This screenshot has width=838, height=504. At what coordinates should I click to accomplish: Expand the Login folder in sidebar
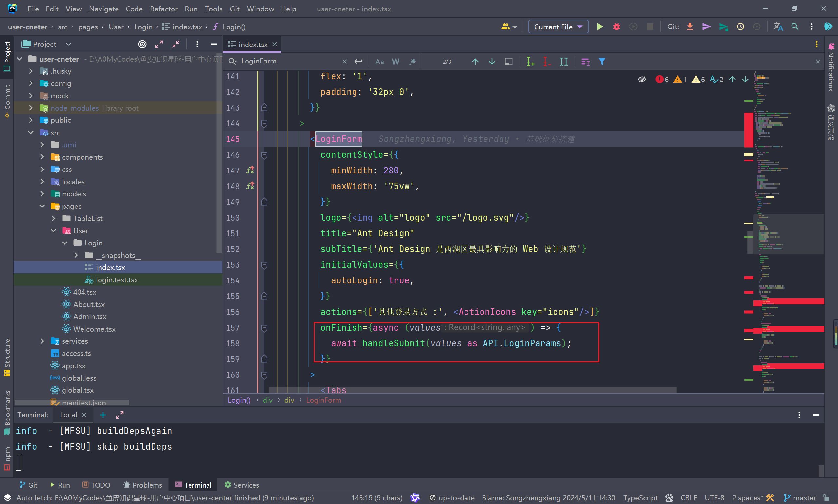pos(64,243)
